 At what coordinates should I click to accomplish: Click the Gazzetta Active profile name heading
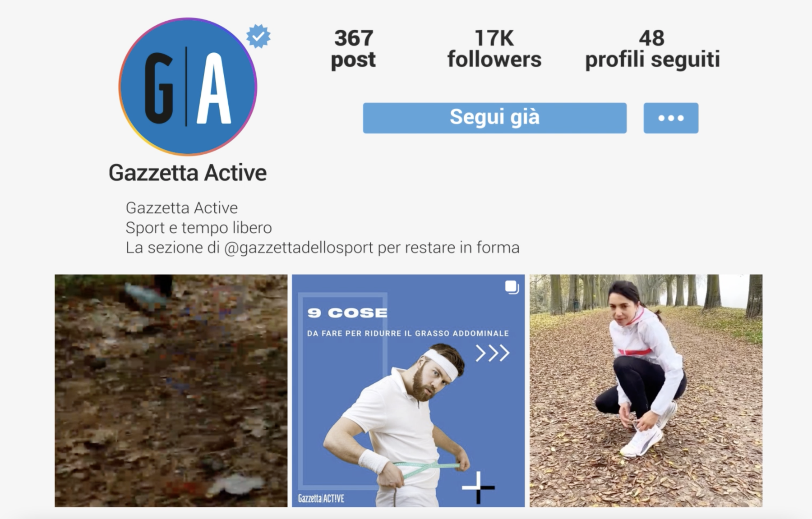pos(188,173)
